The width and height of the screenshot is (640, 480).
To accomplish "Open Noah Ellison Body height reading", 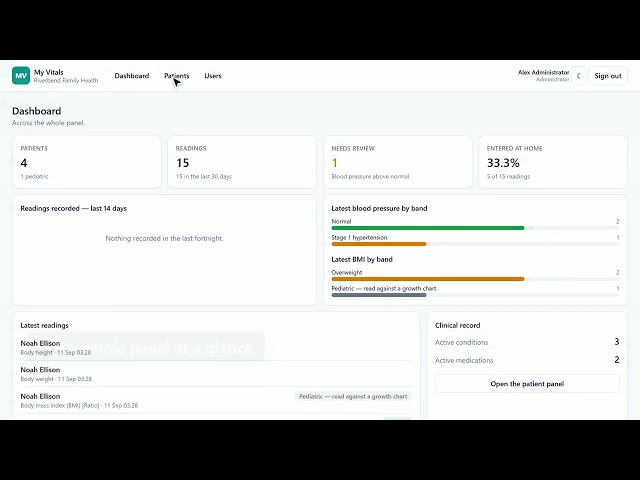I will [216, 347].
